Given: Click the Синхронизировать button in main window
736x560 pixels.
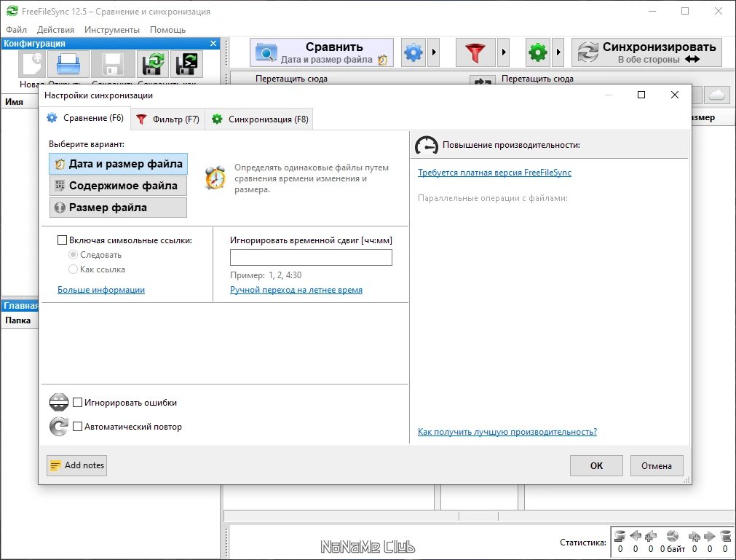Looking at the screenshot, I should click(x=646, y=52).
